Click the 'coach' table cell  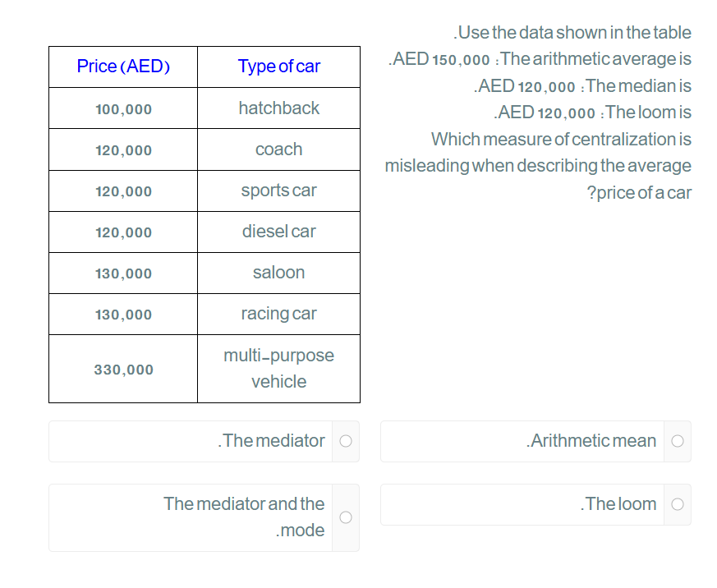(x=278, y=149)
